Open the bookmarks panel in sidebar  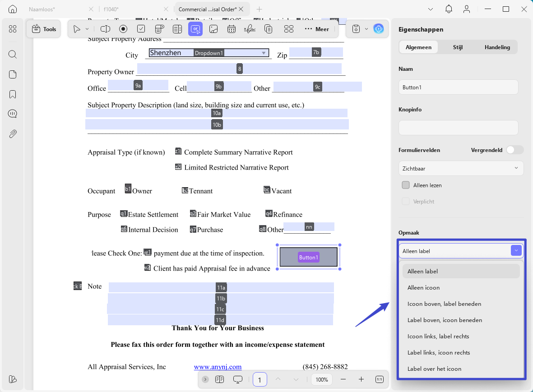(x=13, y=94)
